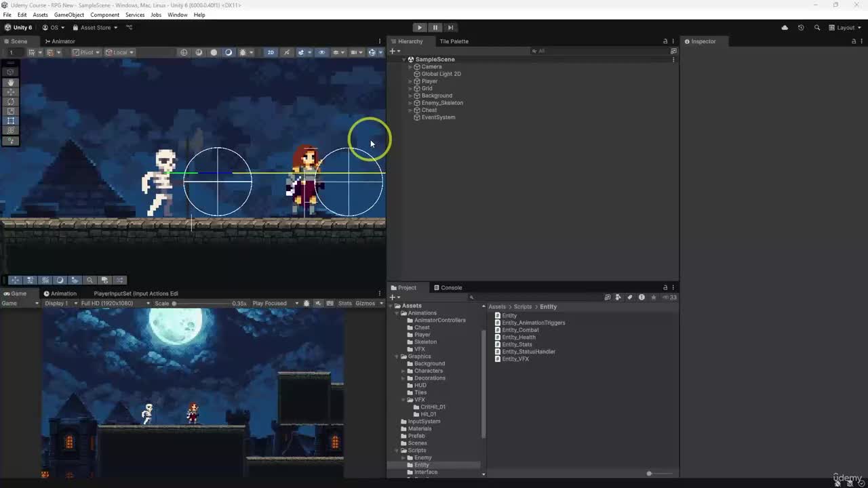The image size is (868, 488).
Task: Select the Move tool in Scene toolbar
Action: point(11,91)
